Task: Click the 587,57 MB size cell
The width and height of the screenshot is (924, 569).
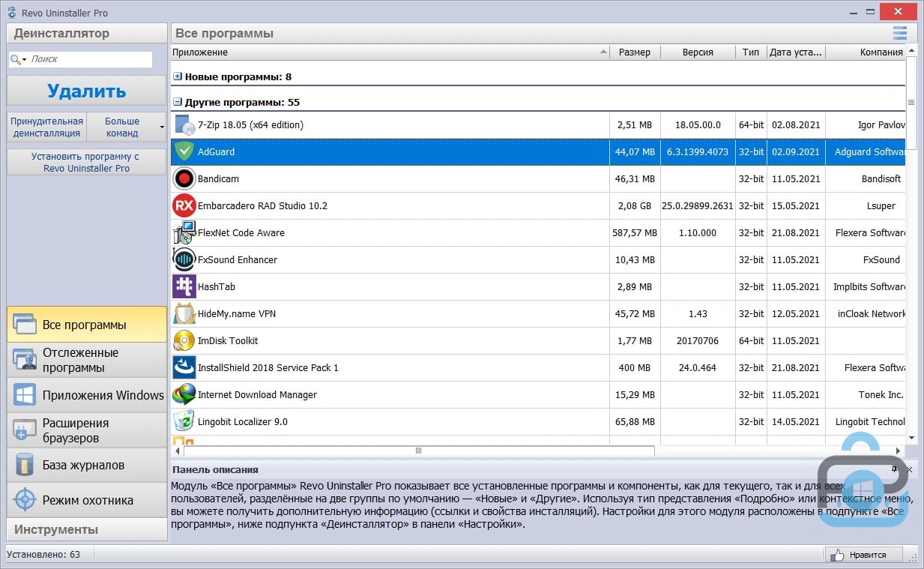Action: tap(635, 232)
